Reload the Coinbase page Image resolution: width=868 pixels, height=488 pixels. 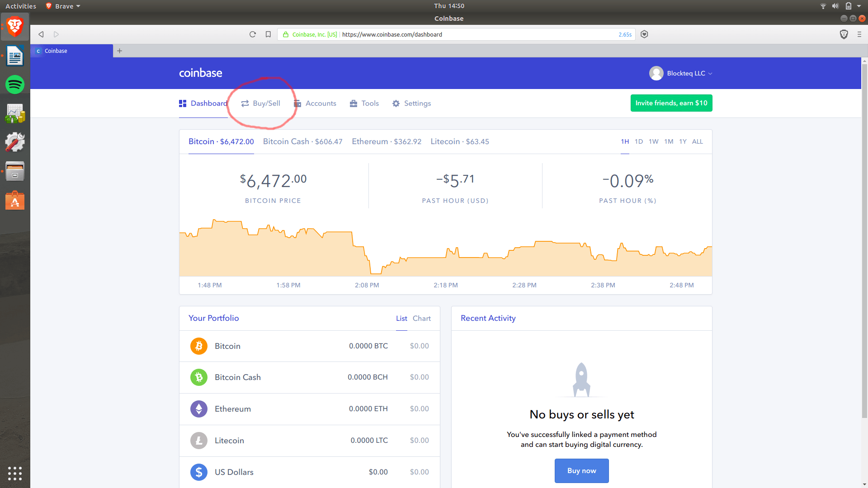253,34
